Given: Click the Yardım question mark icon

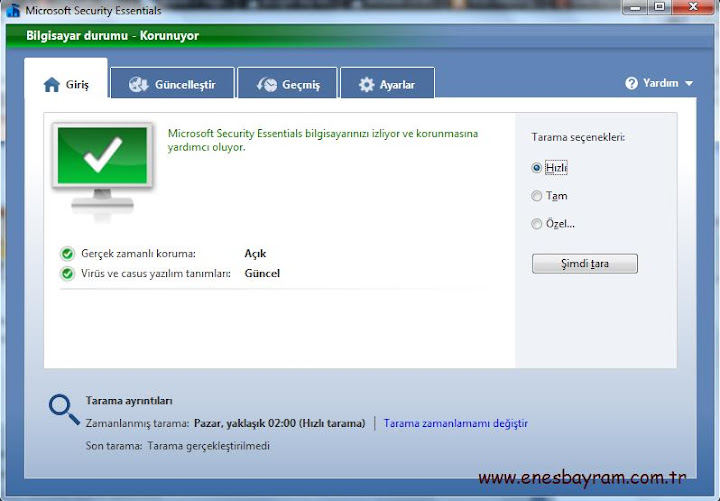Looking at the screenshot, I should pyautogui.click(x=631, y=83).
